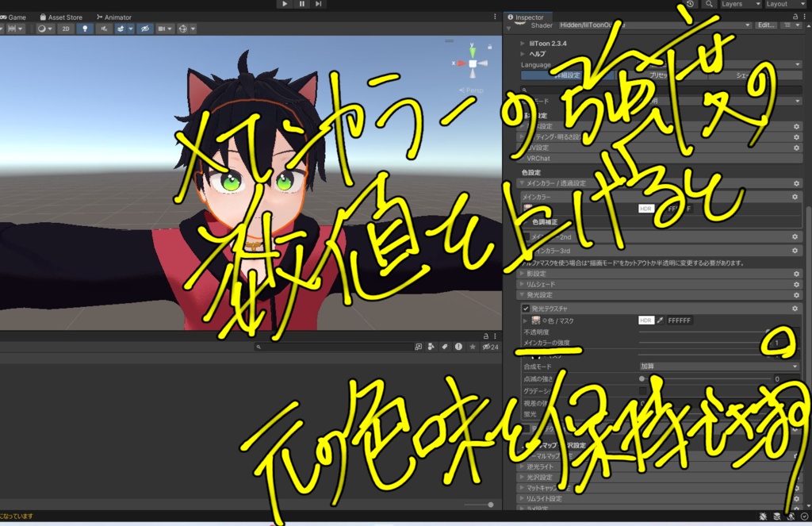812x526 pixels.
Task: Open the 合成モード dropdown set to 加算
Action: click(x=718, y=367)
